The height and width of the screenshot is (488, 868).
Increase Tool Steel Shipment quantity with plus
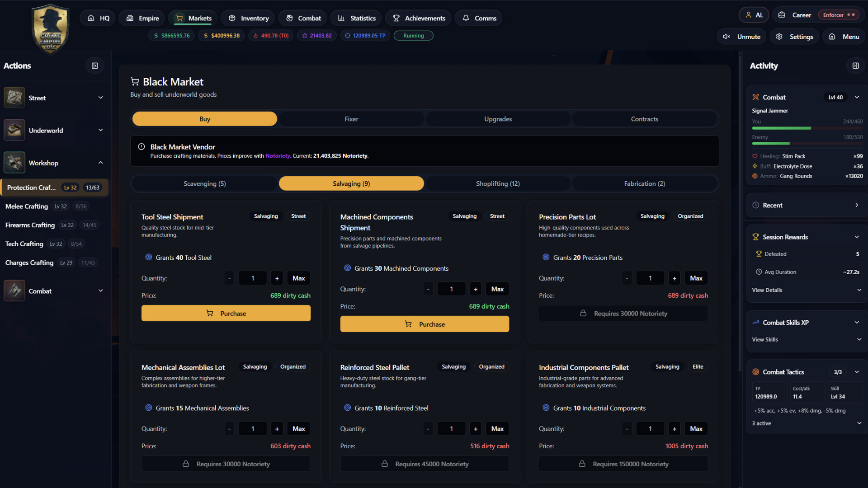(x=277, y=278)
